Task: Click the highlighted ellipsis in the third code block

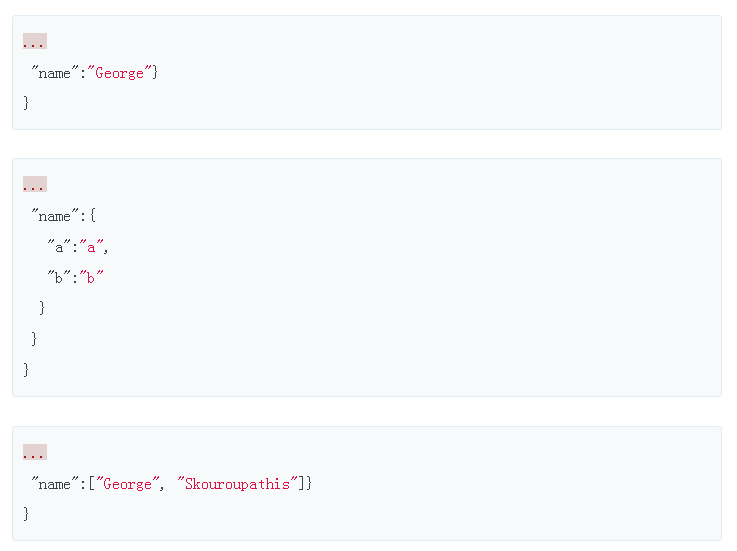Action: (34, 453)
